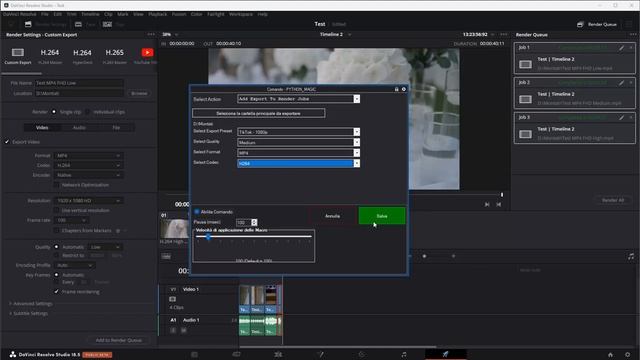Screen dimensions: 640x360
Task: Open the Color page icon
Action: point(362,354)
